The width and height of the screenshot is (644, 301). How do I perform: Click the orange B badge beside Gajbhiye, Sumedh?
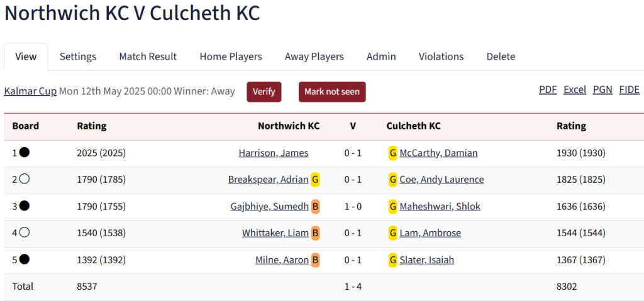316,207
